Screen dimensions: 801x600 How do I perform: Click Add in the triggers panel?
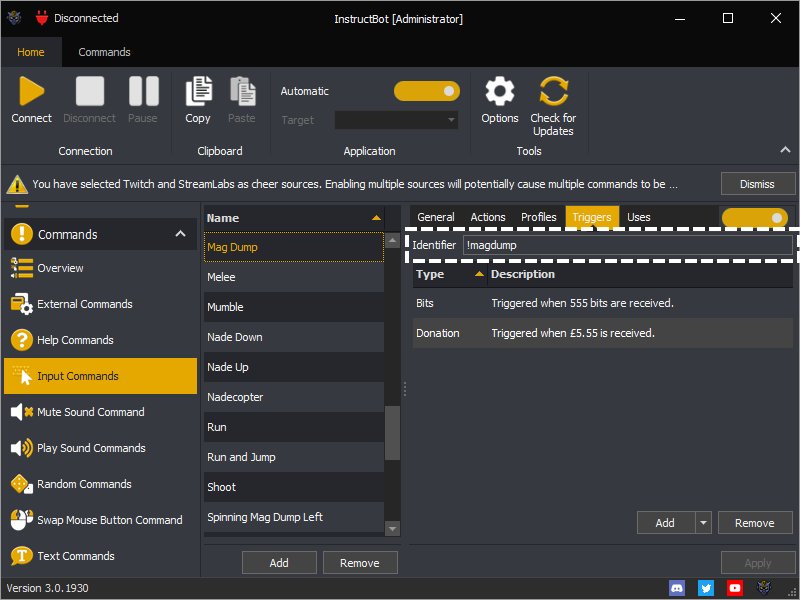coord(666,523)
